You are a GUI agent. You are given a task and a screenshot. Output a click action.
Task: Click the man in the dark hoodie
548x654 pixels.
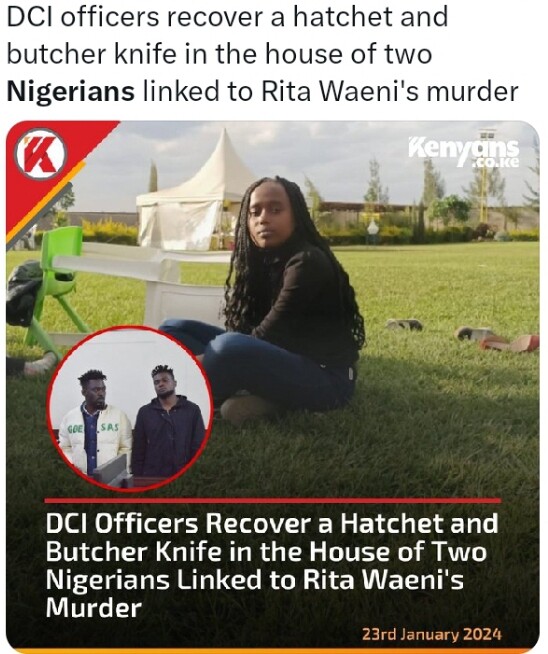167,422
